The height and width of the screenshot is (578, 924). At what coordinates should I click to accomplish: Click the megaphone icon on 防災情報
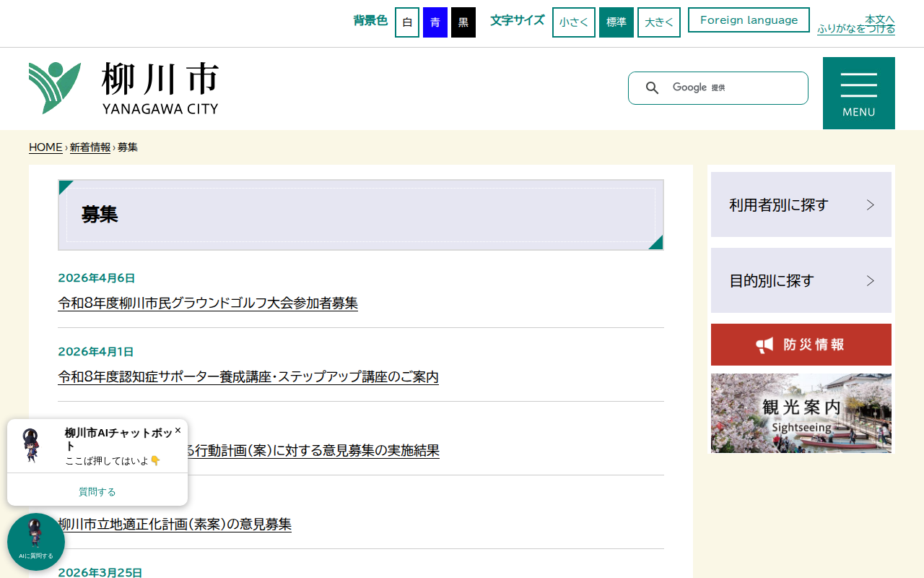tap(764, 345)
